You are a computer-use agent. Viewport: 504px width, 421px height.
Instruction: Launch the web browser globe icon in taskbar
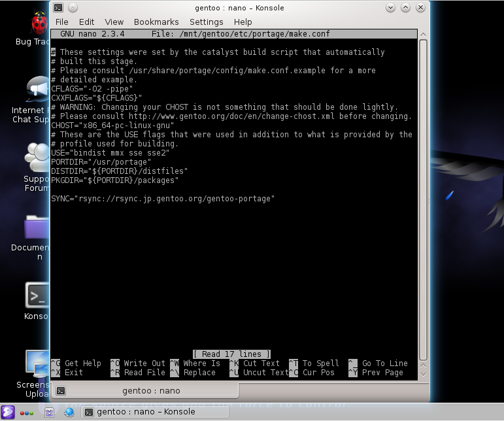pyautogui.click(x=69, y=413)
